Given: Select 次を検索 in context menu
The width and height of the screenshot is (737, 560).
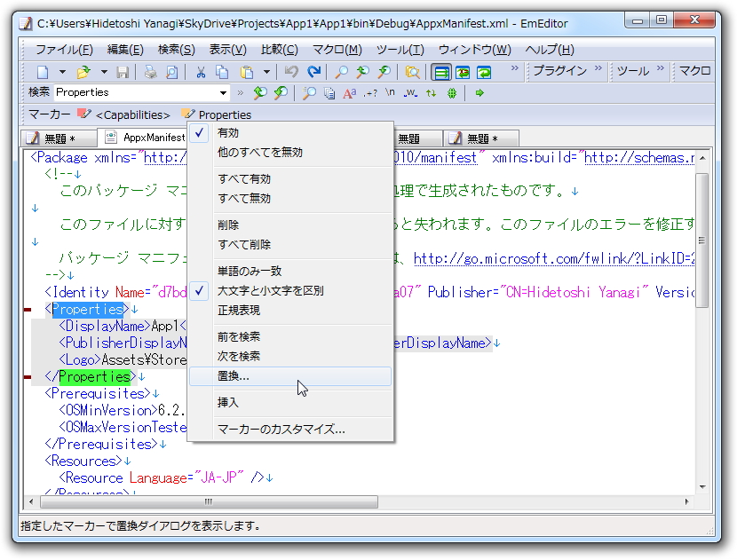Looking at the screenshot, I should 290,356.
